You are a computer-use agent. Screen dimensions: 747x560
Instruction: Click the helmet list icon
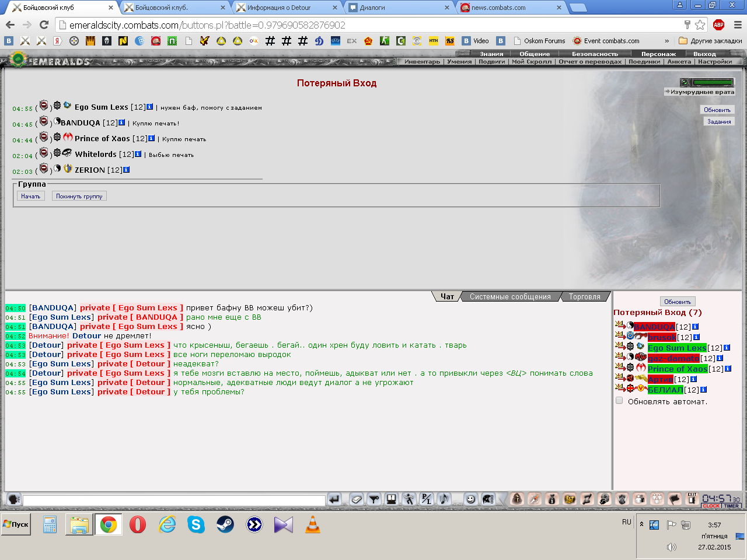[x=488, y=499]
